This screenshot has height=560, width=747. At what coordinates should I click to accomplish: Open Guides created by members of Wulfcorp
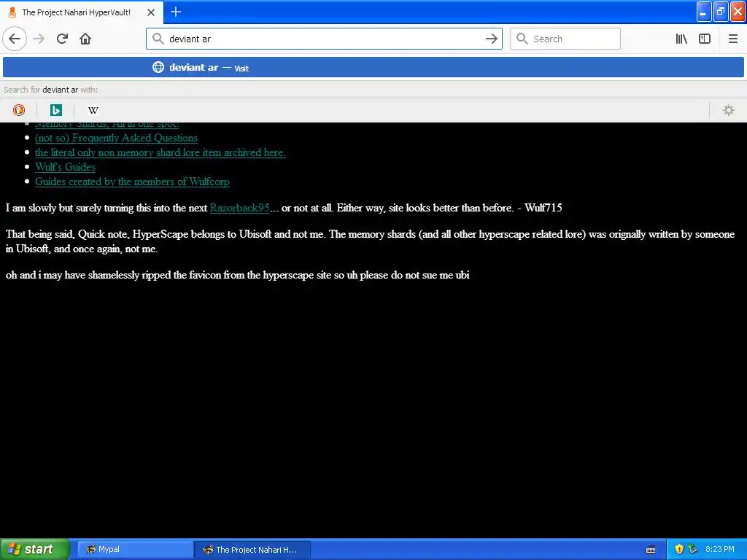click(132, 182)
